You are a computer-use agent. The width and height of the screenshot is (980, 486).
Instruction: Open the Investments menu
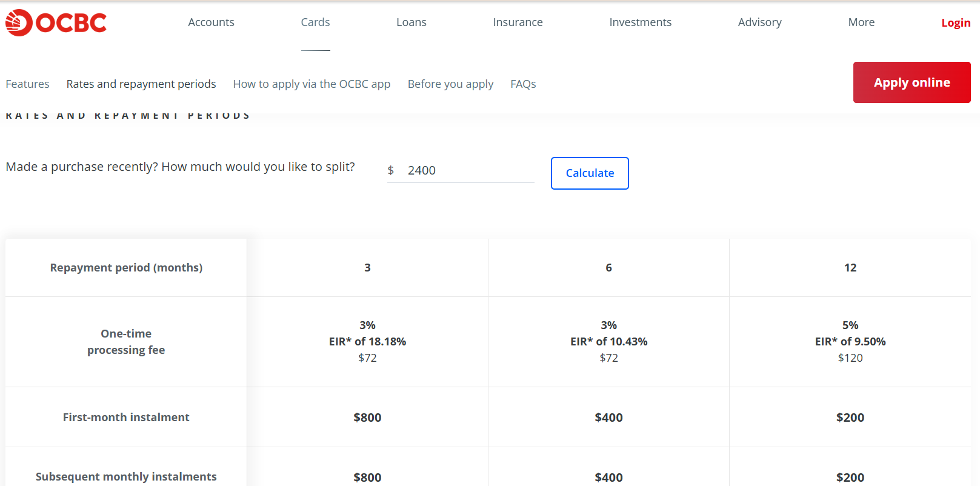point(640,22)
